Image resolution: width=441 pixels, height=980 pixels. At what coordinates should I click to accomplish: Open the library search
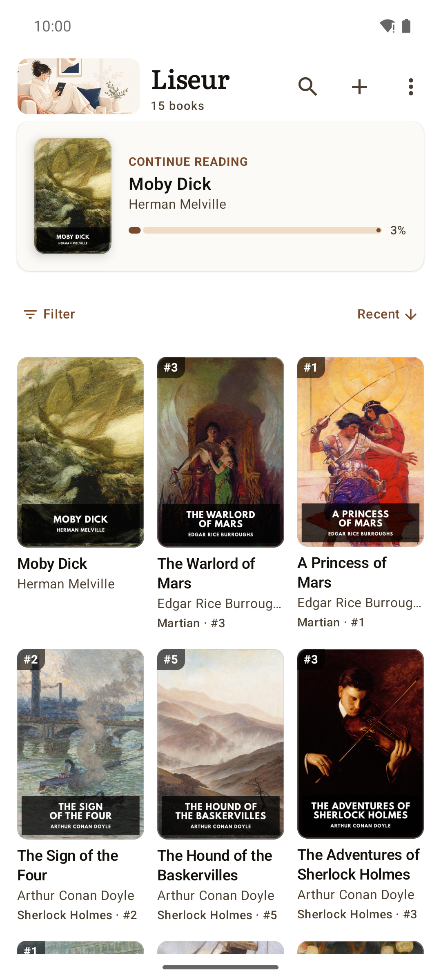308,87
